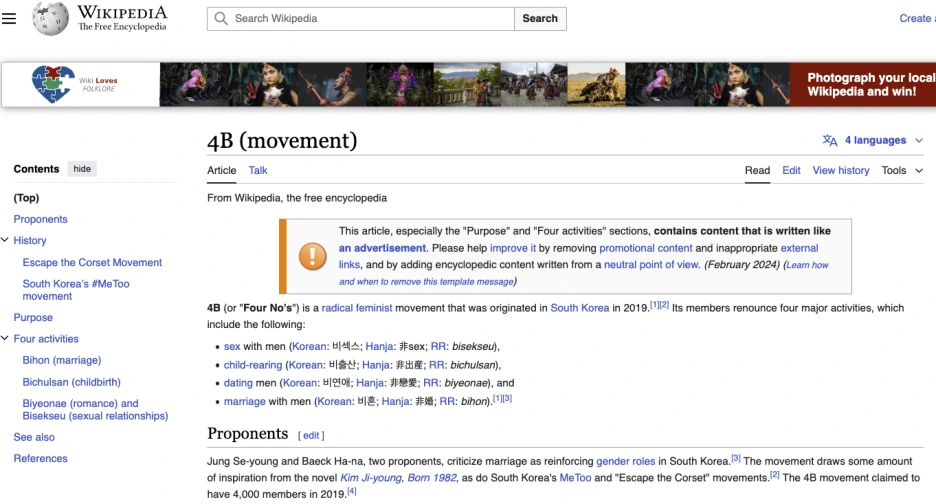Open the 'gender roles' link
936x504 pixels.
pos(626,461)
